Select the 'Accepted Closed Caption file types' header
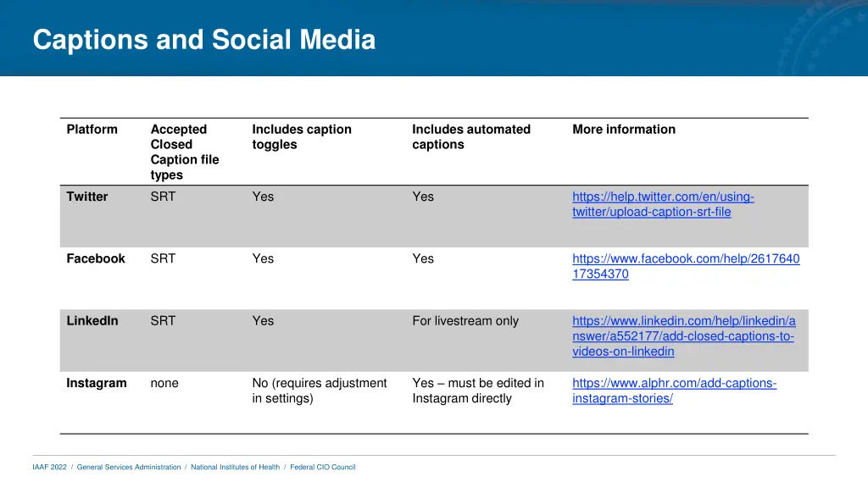Image resolution: width=868 pixels, height=488 pixels. [184, 152]
